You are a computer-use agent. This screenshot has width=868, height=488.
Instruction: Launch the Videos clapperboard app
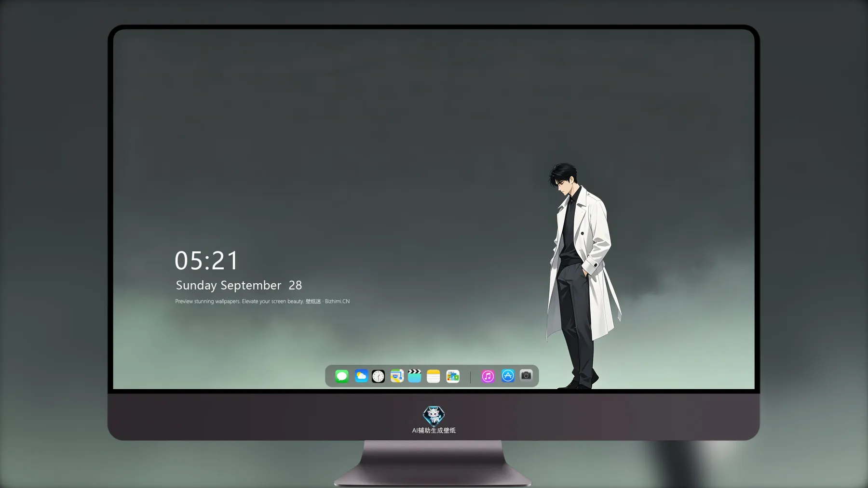(x=414, y=376)
